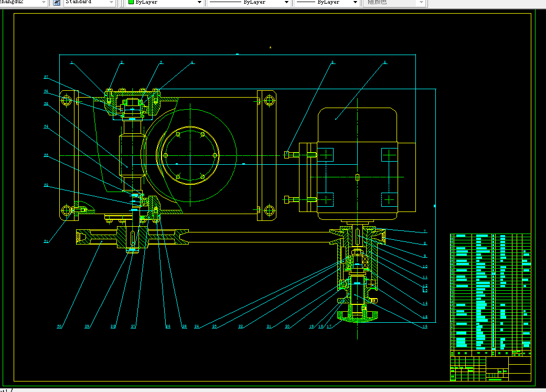Screen dimensions: 546x392
Task: Open the ByLayer lineweight dropdown
Action: click(x=355, y=2)
